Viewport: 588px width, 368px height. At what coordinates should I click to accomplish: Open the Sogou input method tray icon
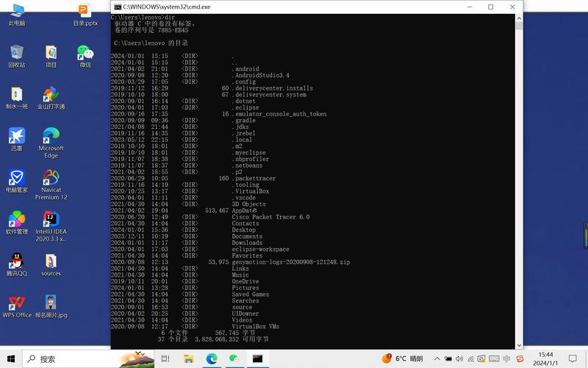coord(520,358)
